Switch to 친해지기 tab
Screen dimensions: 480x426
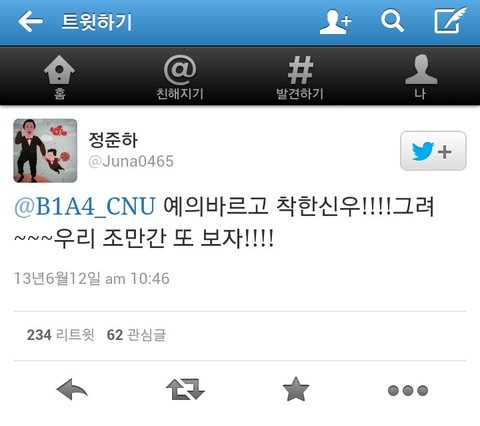(x=180, y=77)
